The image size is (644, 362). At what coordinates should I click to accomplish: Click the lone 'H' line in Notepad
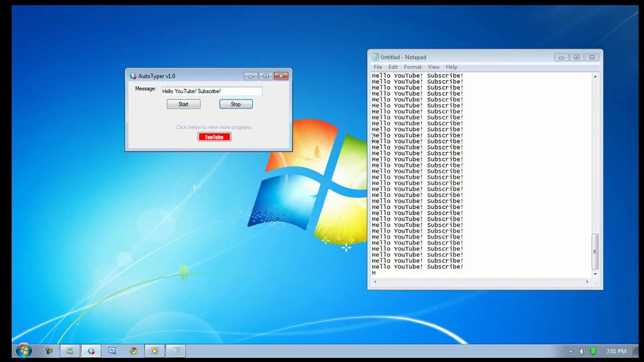coord(374,273)
